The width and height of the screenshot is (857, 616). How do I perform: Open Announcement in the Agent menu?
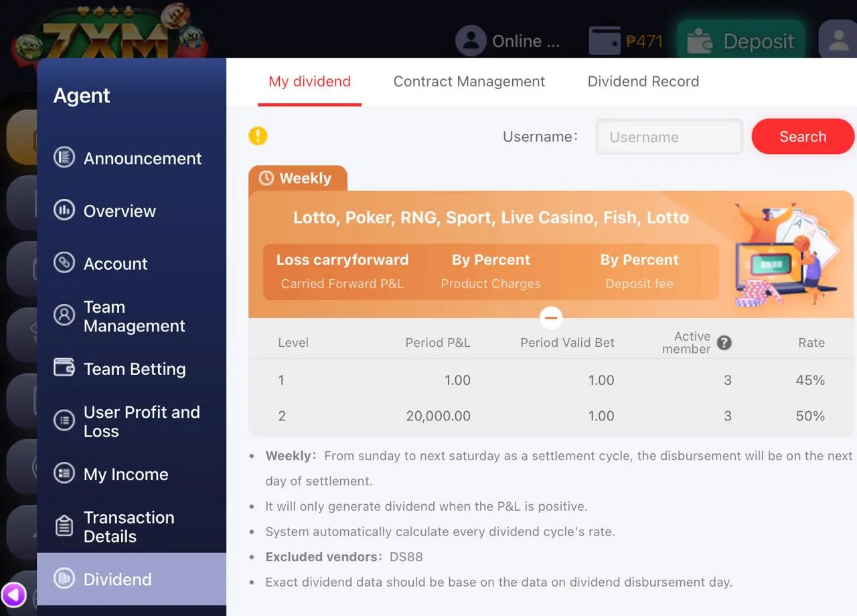131,158
